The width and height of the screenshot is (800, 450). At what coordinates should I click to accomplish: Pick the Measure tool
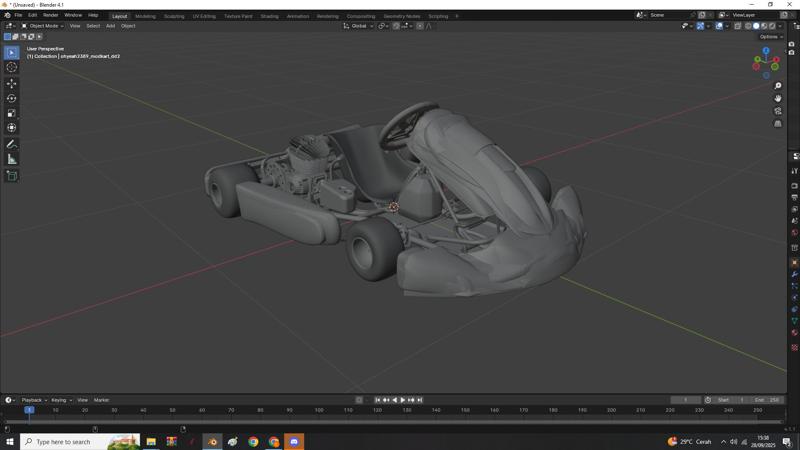pos(12,159)
